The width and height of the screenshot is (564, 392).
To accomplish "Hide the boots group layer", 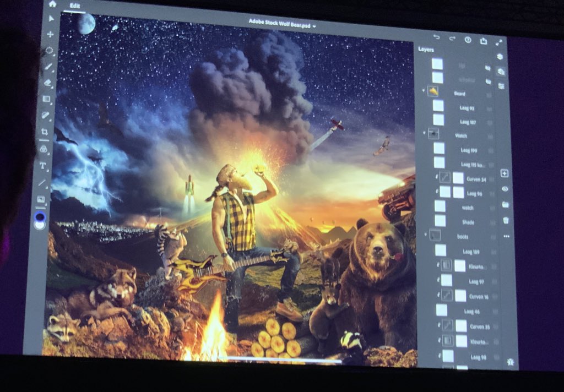I will point(493,237).
